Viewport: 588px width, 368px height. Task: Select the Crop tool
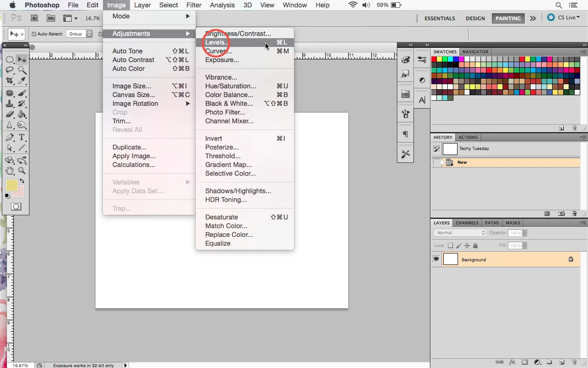[10, 80]
